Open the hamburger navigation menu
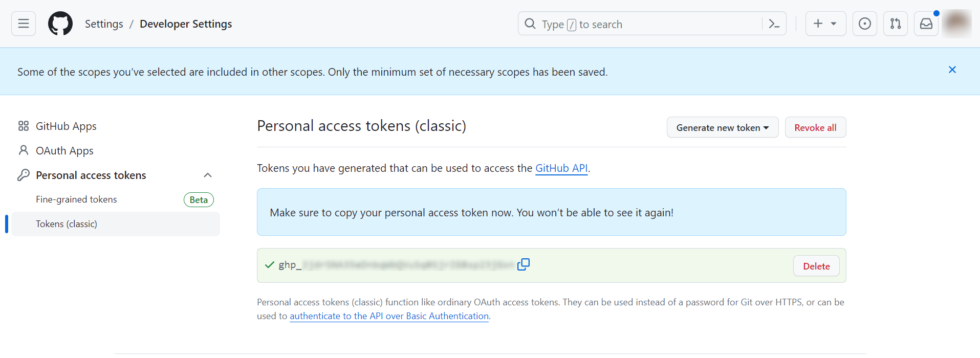This screenshot has width=980, height=358. coord(24,24)
